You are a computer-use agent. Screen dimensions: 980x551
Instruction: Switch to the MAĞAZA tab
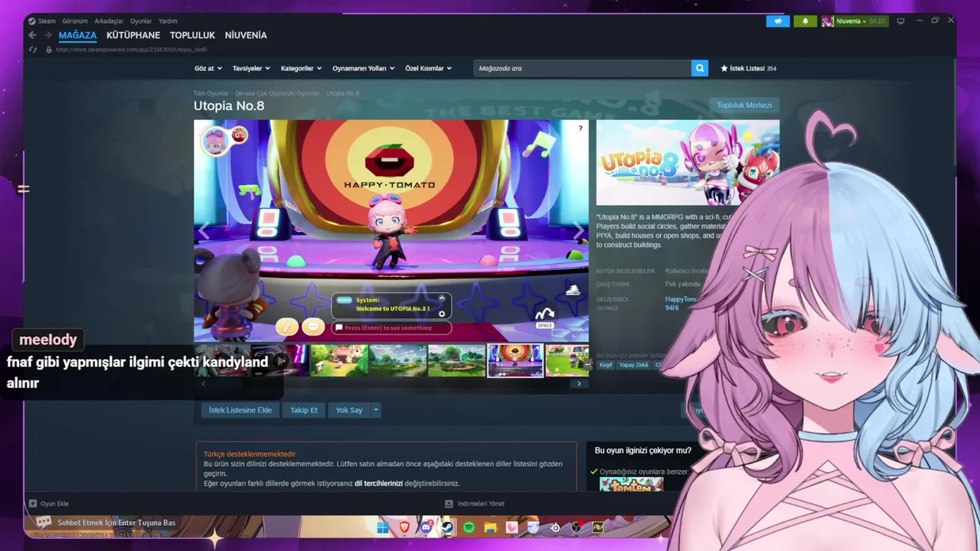77,35
